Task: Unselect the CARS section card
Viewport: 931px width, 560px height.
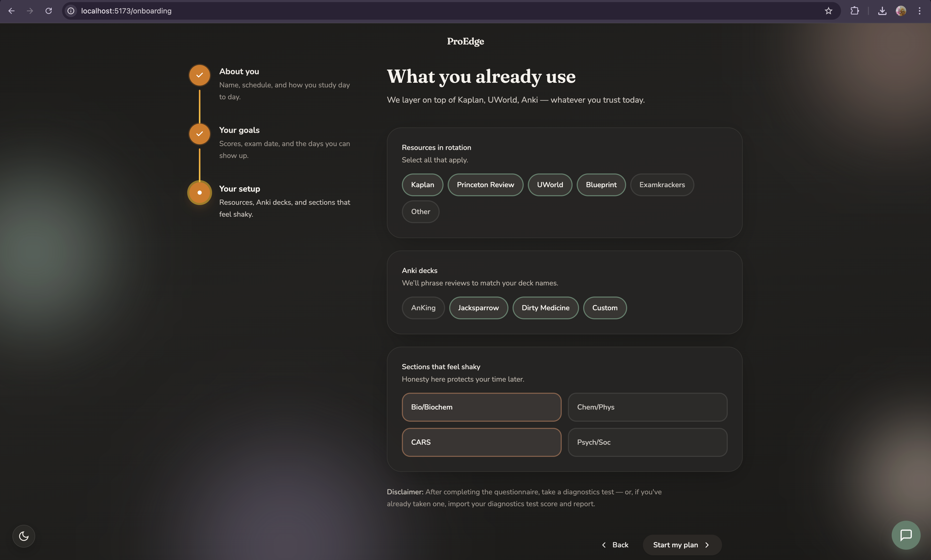Action: [481, 442]
